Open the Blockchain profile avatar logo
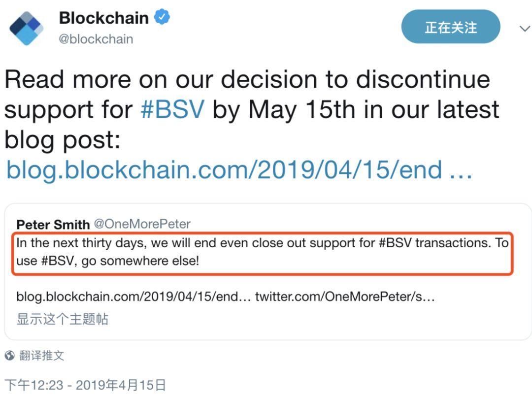Viewport: 532px width, 399px height. (x=27, y=28)
